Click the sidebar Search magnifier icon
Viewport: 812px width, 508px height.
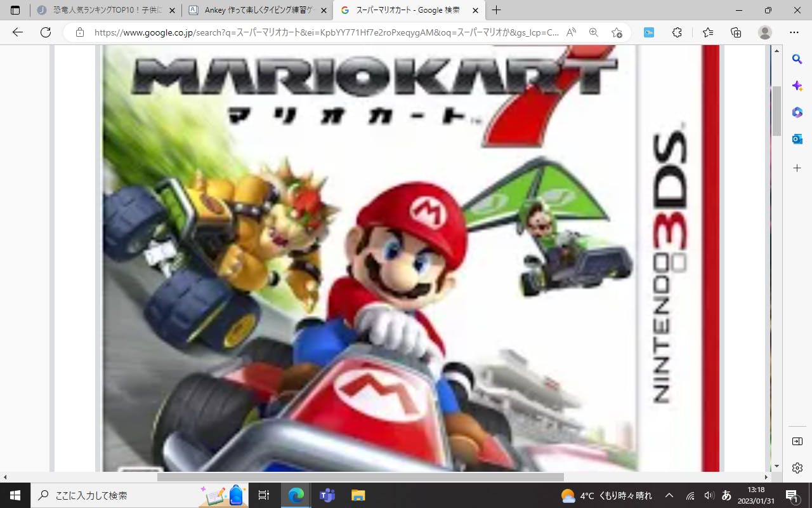point(797,59)
